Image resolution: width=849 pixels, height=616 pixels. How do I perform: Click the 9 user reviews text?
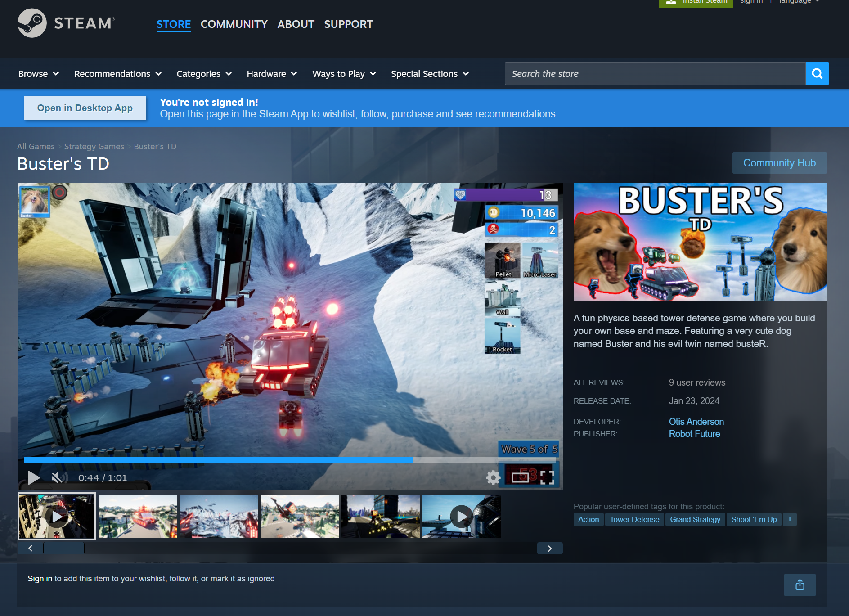tap(697, 382)
